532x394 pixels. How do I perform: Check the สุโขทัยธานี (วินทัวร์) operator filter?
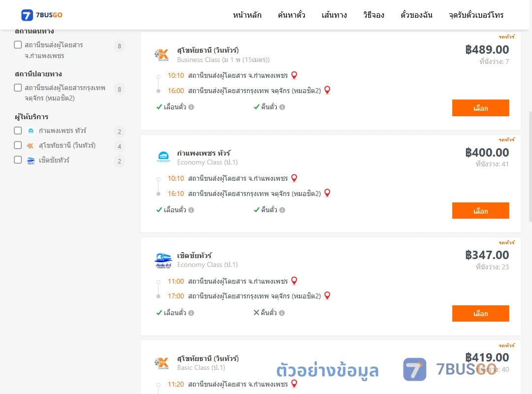(x=18, y=145)
